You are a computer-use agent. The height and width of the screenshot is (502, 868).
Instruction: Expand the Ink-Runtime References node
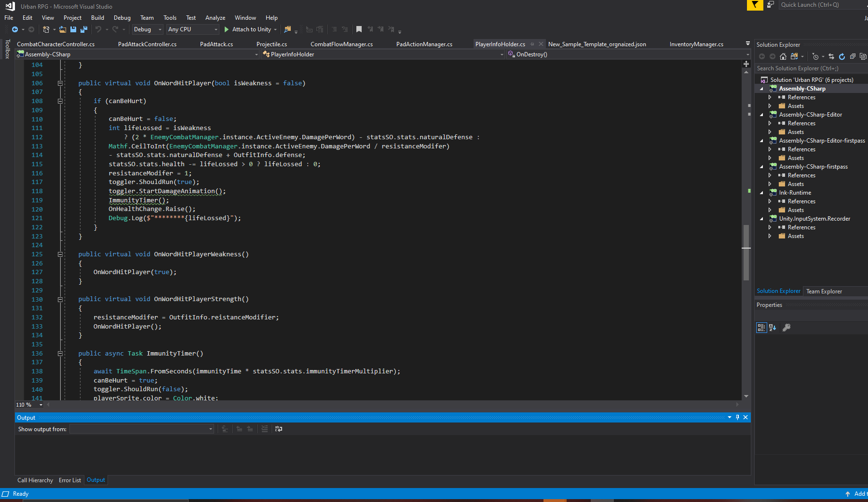pos(771,201)
